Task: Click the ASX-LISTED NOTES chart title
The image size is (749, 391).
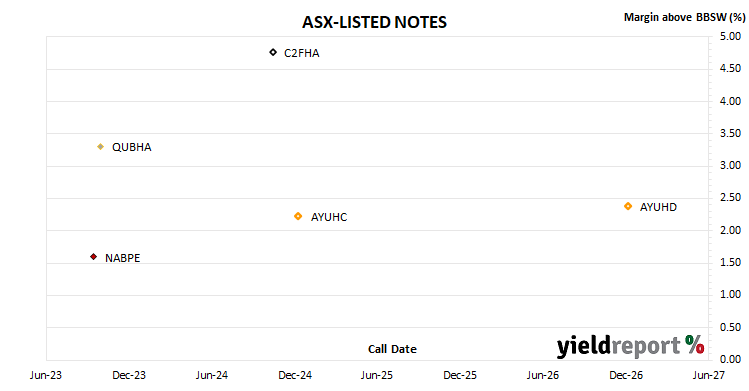Action: click(374, 22)
